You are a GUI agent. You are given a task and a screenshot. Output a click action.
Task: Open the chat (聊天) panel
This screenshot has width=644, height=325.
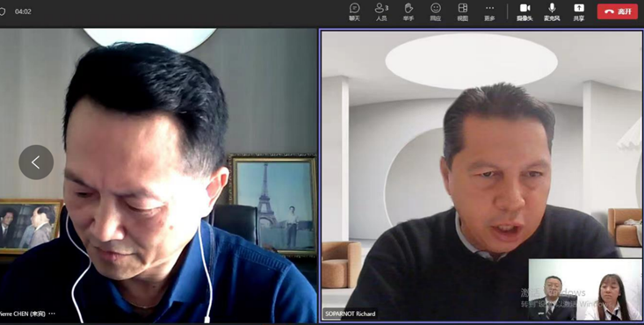point(354,11)
